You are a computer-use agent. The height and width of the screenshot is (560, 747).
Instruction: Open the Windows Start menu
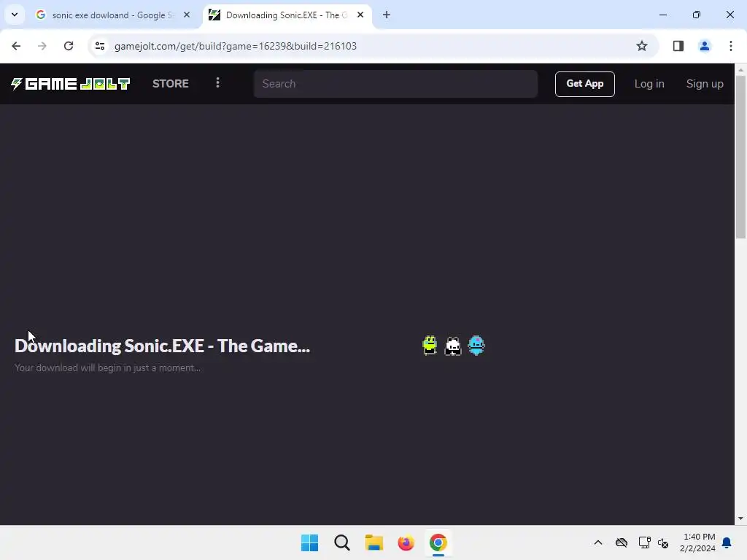coord(309,542)
